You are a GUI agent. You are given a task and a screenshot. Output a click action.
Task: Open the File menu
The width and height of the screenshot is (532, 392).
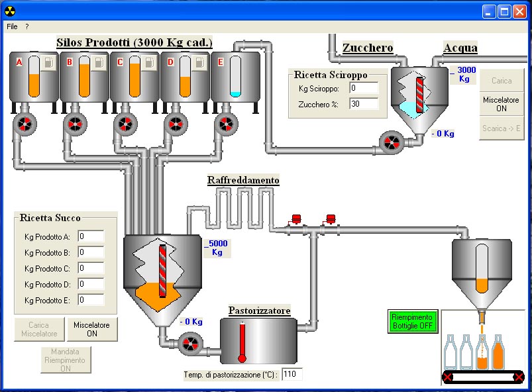(11, 26)
